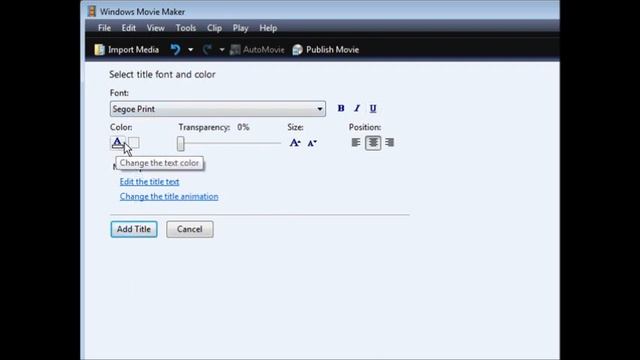Click Import Media in the toolbar

click(x=127, y=50)
